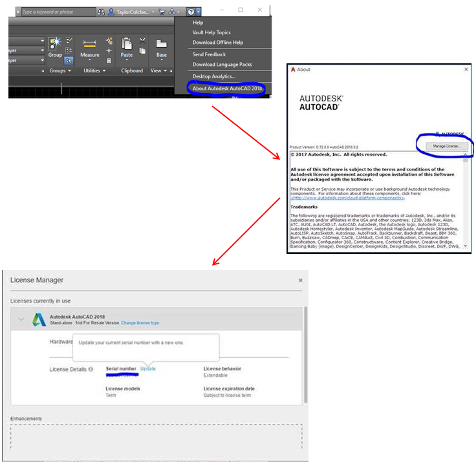Click the Help question mark icon
476x464 pixels.
point(191,12)
